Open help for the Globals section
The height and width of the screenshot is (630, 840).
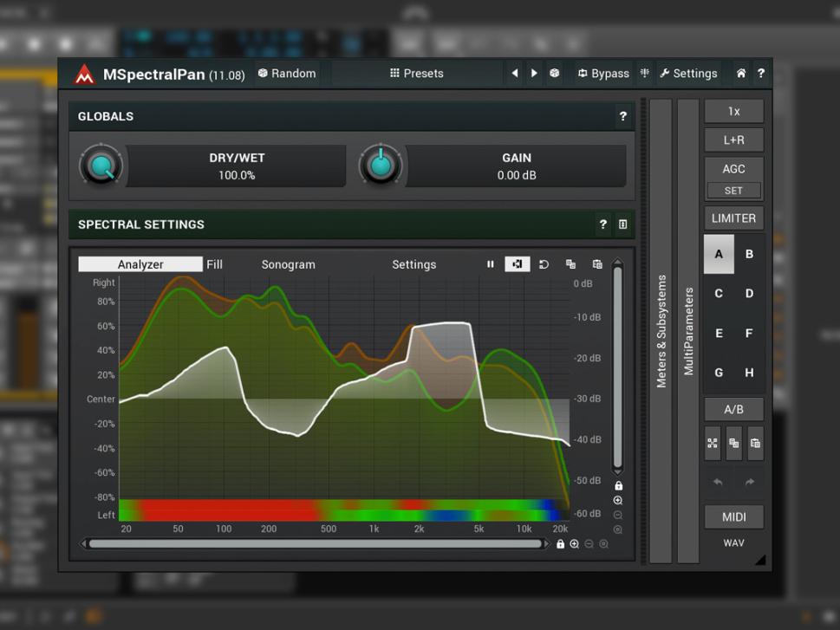point(622,116)
